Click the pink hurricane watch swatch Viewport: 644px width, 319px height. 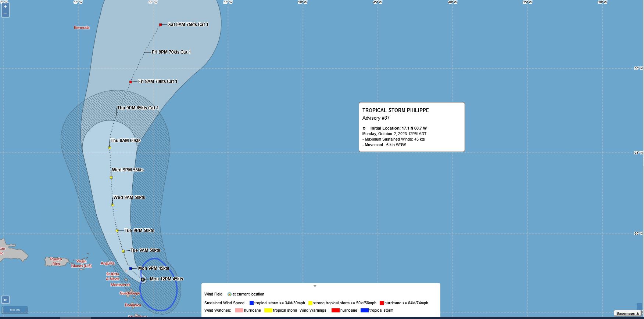(239, 311)
